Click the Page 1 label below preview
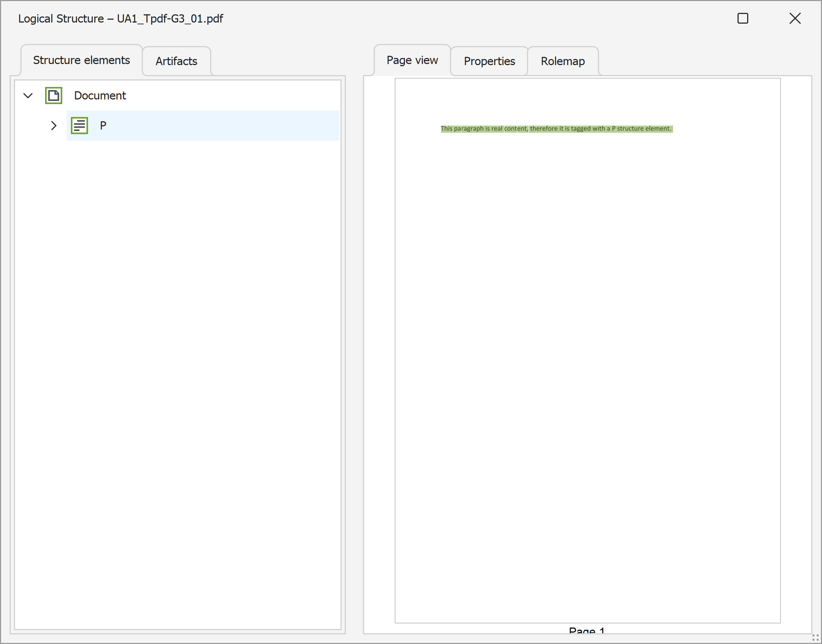Screen dimensions: 822x644 tap(586, 630)
